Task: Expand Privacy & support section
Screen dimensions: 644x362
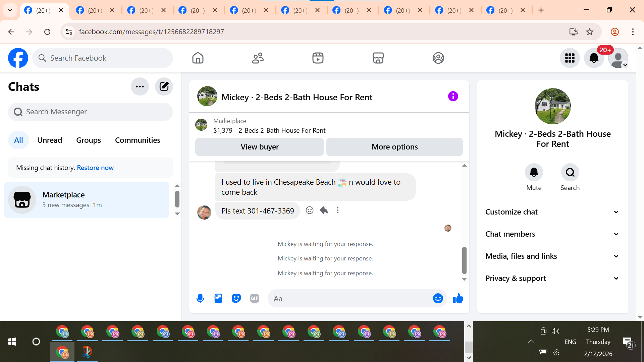Action: [552, 278]
